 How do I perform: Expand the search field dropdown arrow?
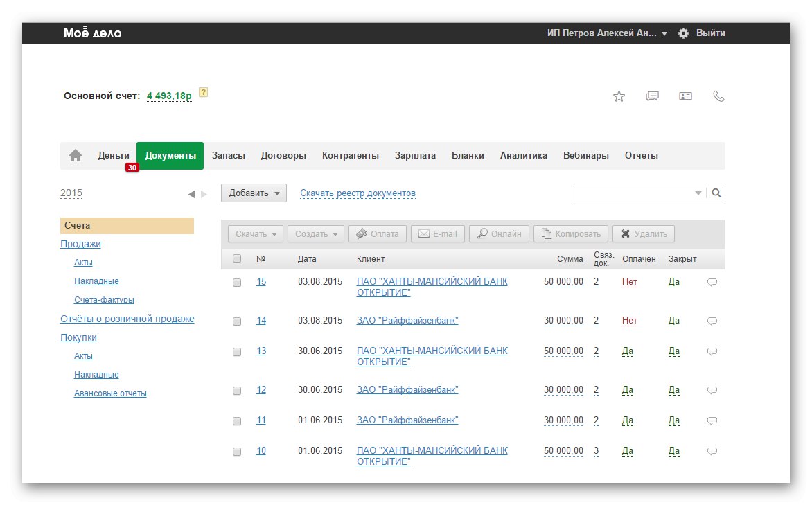698,193
